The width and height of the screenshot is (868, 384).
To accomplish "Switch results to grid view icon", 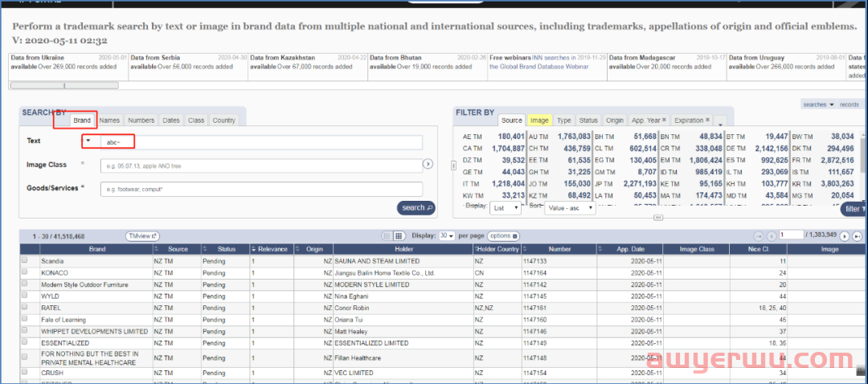I will (398, 236).
